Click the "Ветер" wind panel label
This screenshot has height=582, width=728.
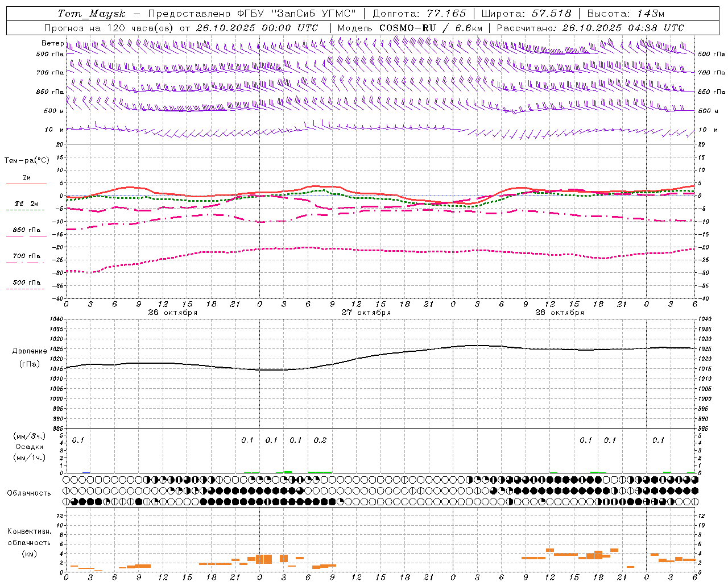click(x=52, y=43)
